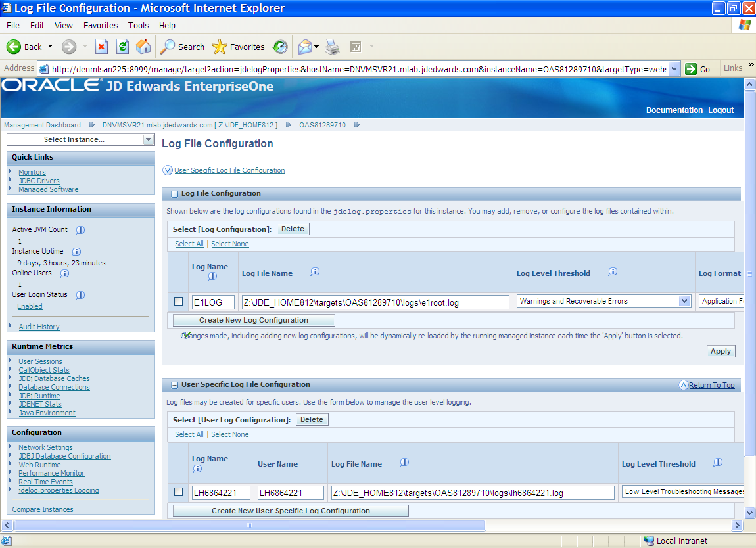Click the Go button beside address bar
The height and width of the screenshot is (548, 756).
(x=698, y=69)
